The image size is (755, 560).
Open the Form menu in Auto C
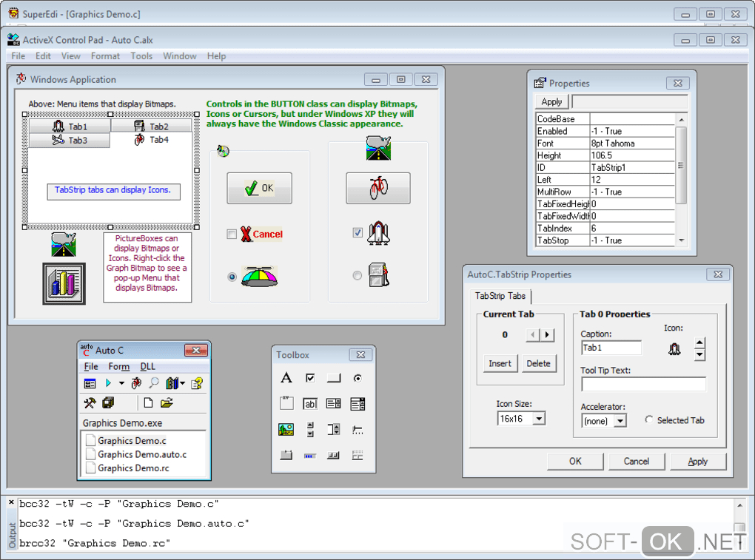(119, 367)
